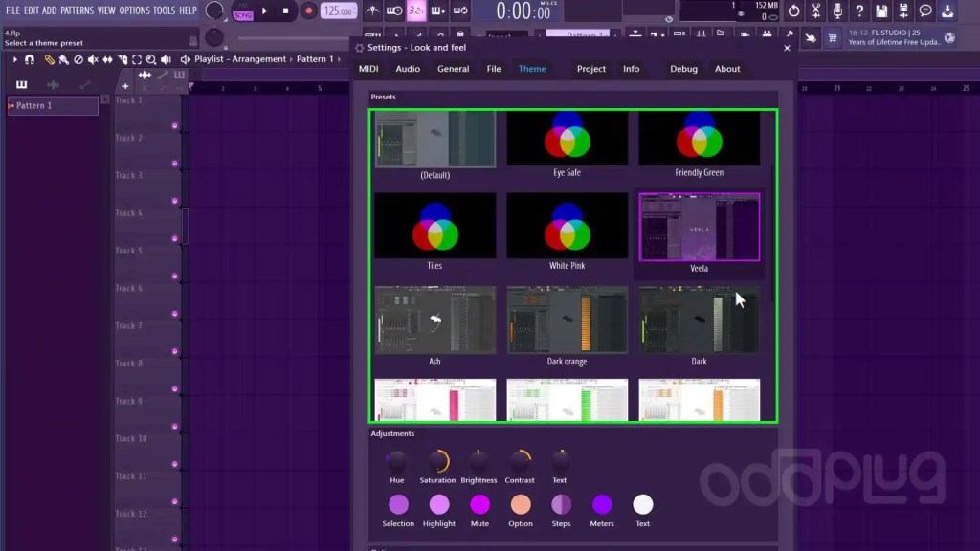The height and width of the screenshot is (551, 980).
Task: Save new version with floppy-plus icon
Action: pos(903,11)
